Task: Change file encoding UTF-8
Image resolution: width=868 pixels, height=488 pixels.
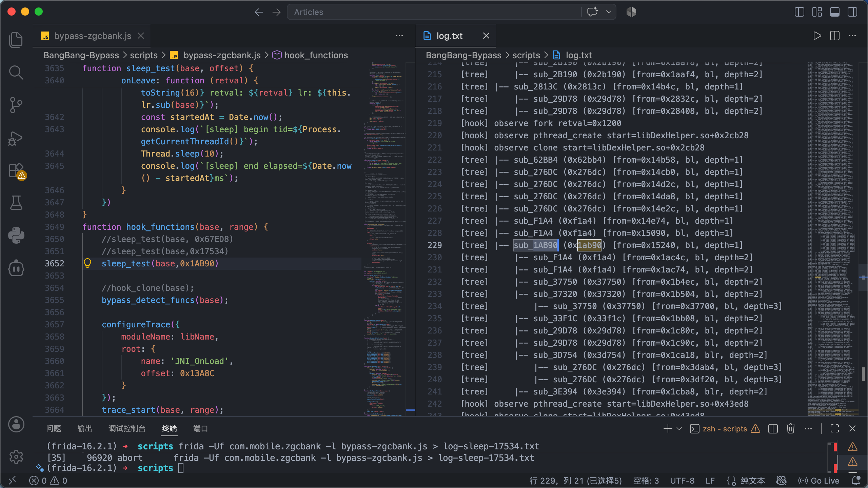Action: click(682, 481)
